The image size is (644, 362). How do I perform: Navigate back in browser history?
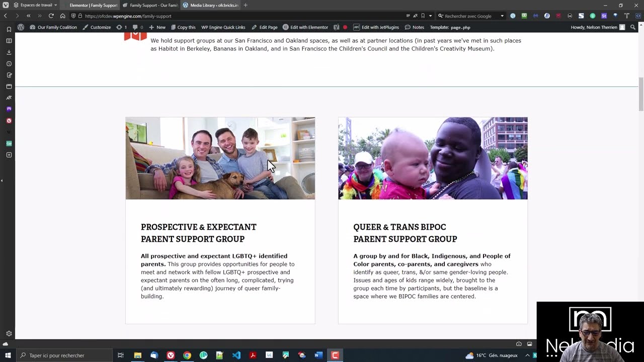[6, 16]
